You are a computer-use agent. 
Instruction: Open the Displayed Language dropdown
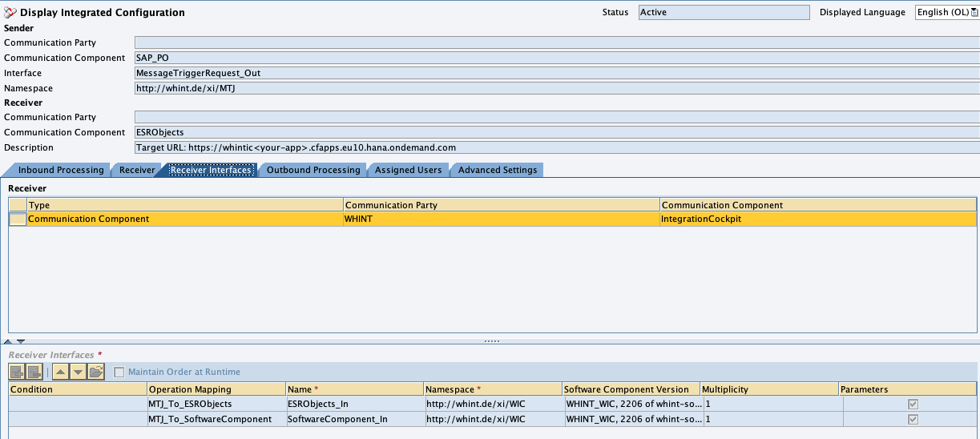point(974,12)
